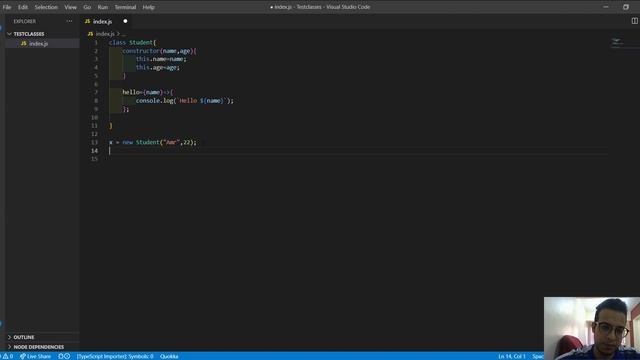Click the this.name=name; line
The image size is (640, 360).
161,59
